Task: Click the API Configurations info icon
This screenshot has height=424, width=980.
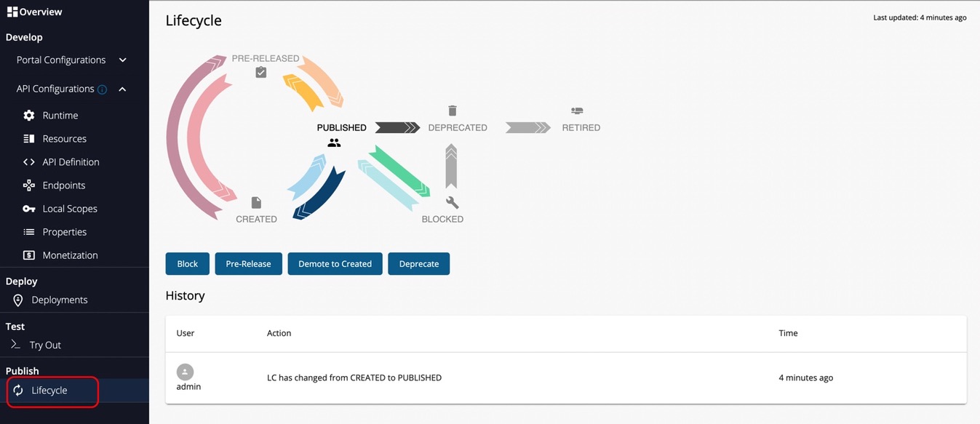Action: point(103,89)
